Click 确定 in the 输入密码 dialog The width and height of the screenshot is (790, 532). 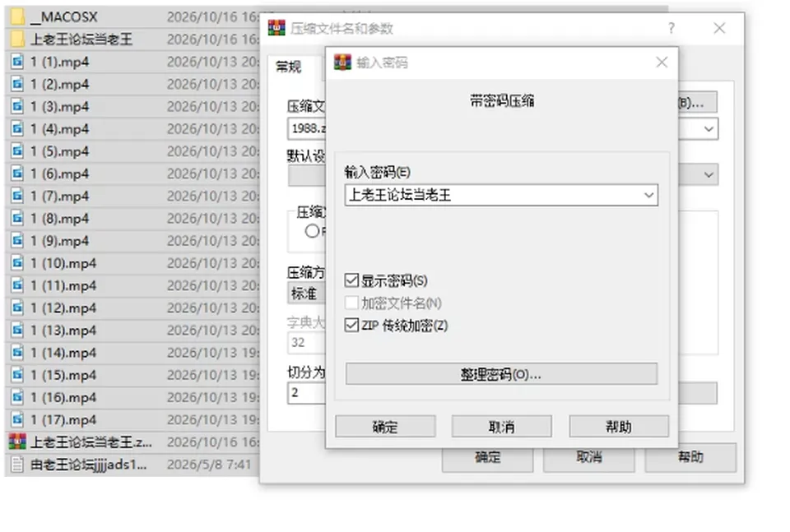tap(385, 427)
